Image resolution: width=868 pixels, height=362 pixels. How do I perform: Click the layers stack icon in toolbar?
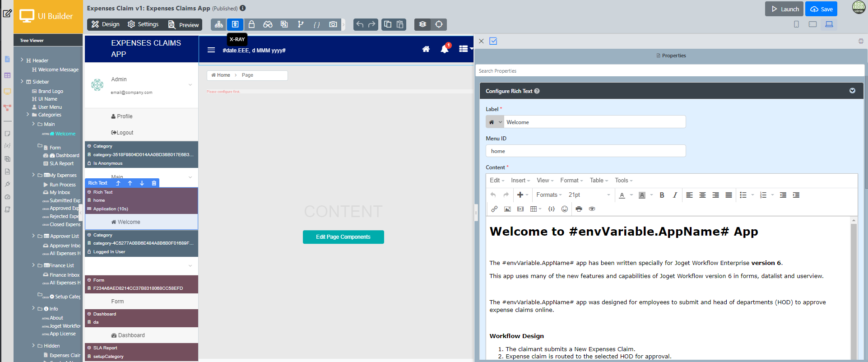pos(422,24)
